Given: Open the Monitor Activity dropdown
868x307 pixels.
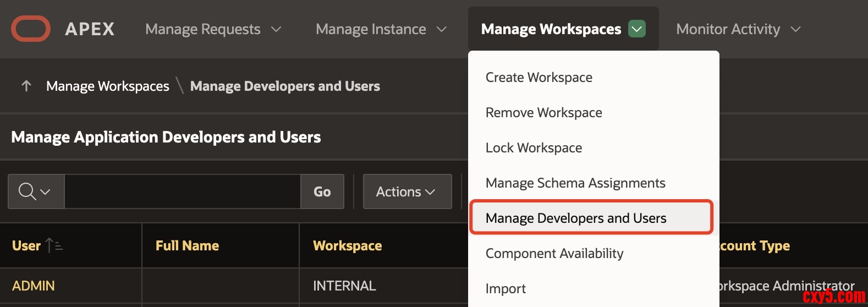Looking at the screenshot, I should click(738, 29).
